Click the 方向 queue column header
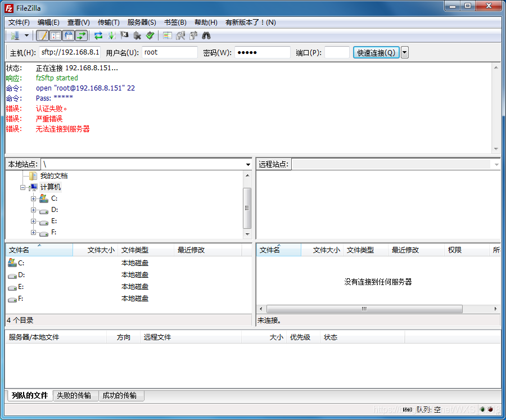506x420 pixels. (124, 337)
